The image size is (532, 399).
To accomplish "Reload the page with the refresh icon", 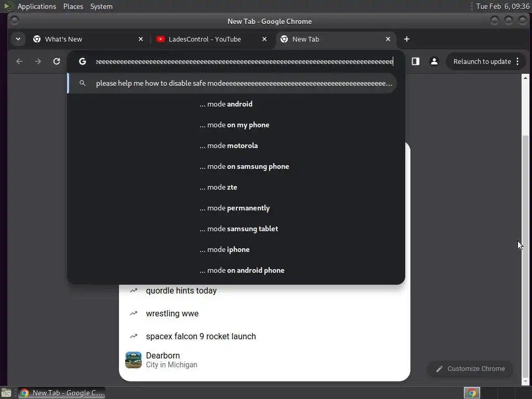I will [57, 61].
